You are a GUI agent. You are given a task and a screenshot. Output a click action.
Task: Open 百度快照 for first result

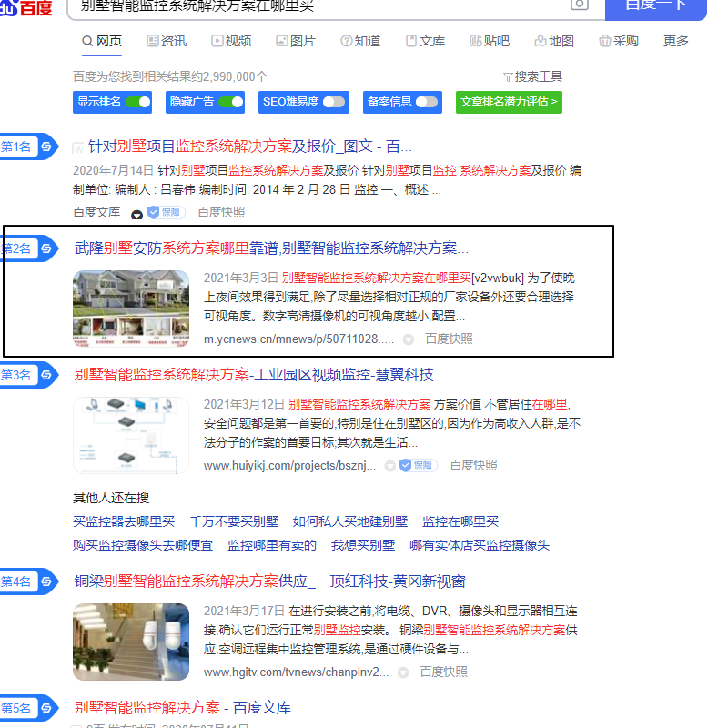[221, 212]
